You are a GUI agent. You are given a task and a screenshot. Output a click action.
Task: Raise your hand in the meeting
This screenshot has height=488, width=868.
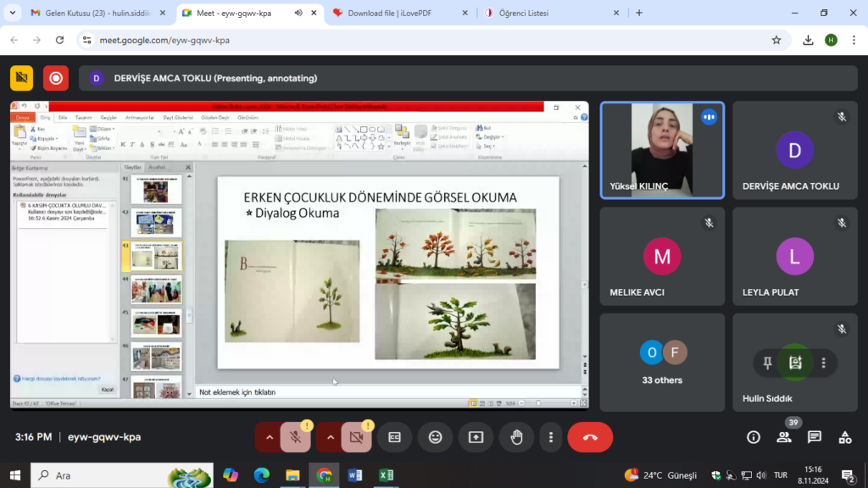click(516, 437)
